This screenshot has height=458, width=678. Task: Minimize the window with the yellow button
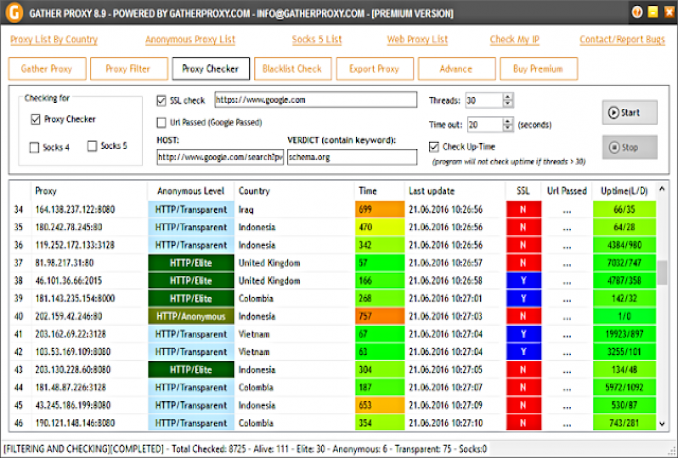(x=652, y=12)
